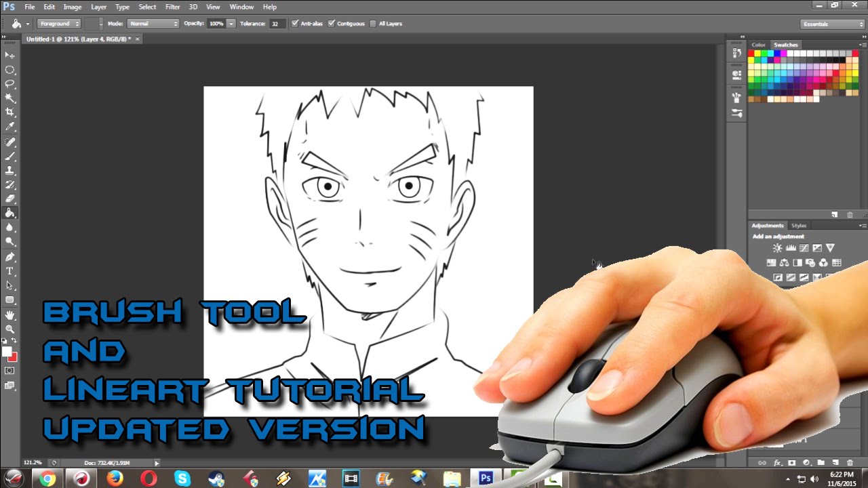Reset default foreground and background colors
Screen dimensions: 868x488
point(4,341)
